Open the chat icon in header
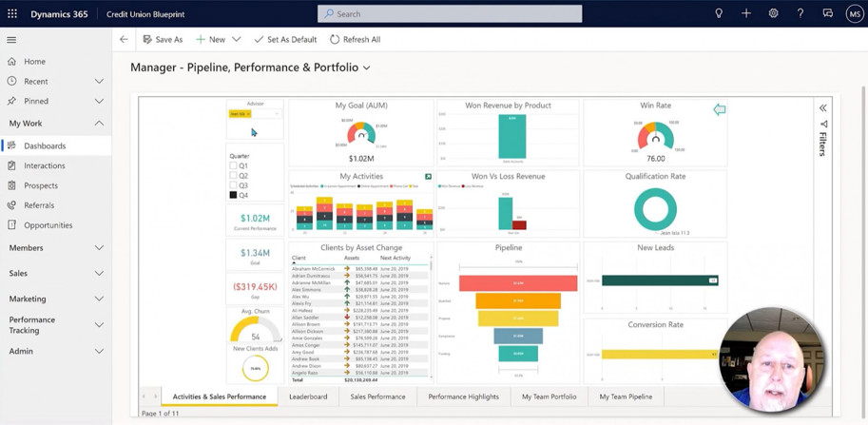 [x=827, y=14]
